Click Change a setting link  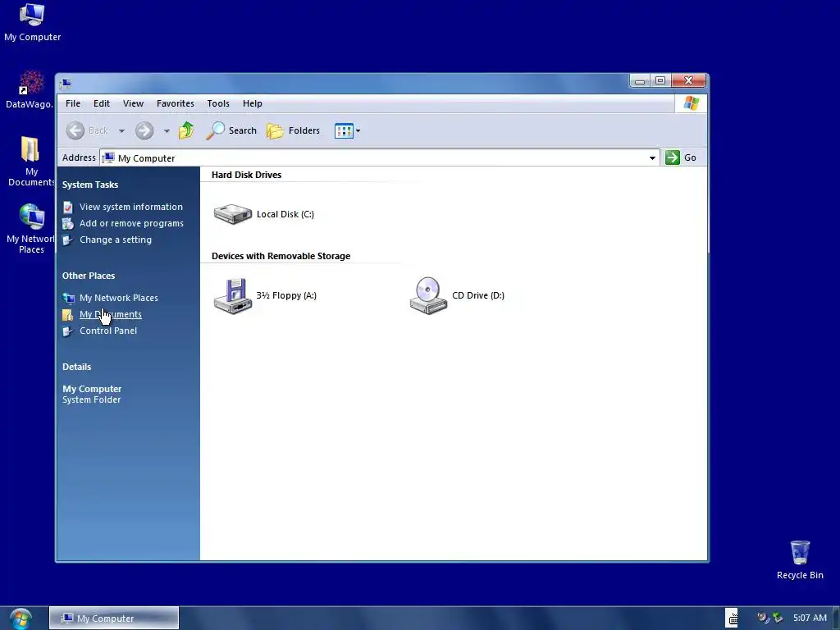click(x=116, y=240)
